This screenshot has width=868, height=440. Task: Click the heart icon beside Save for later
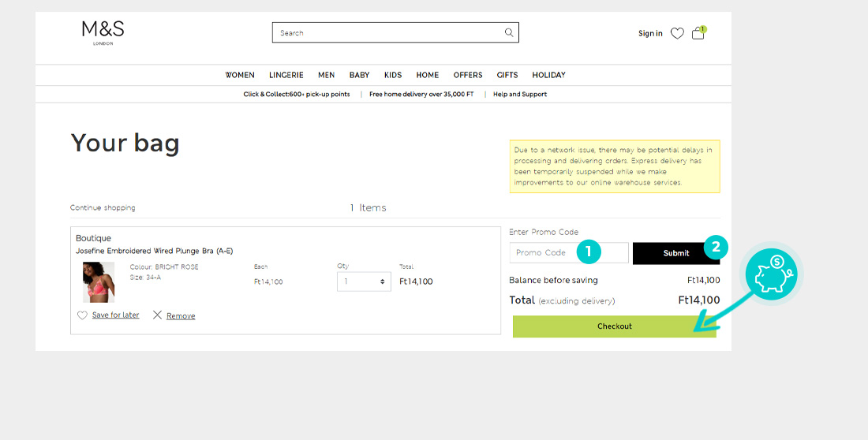82,315
